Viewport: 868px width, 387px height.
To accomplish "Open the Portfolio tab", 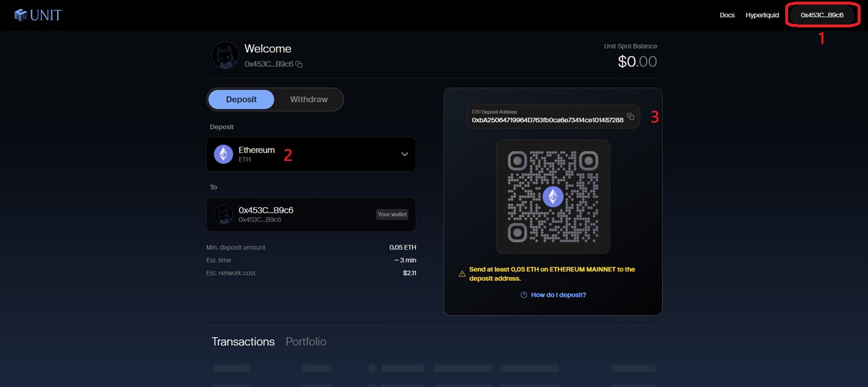I will pos(306,341).
